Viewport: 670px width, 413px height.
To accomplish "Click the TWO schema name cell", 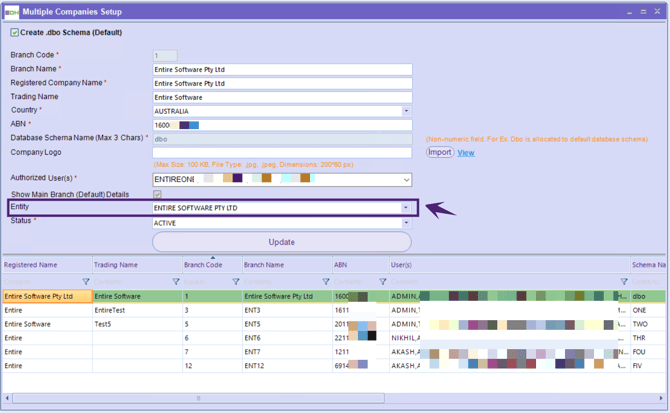I will point(648,324).
